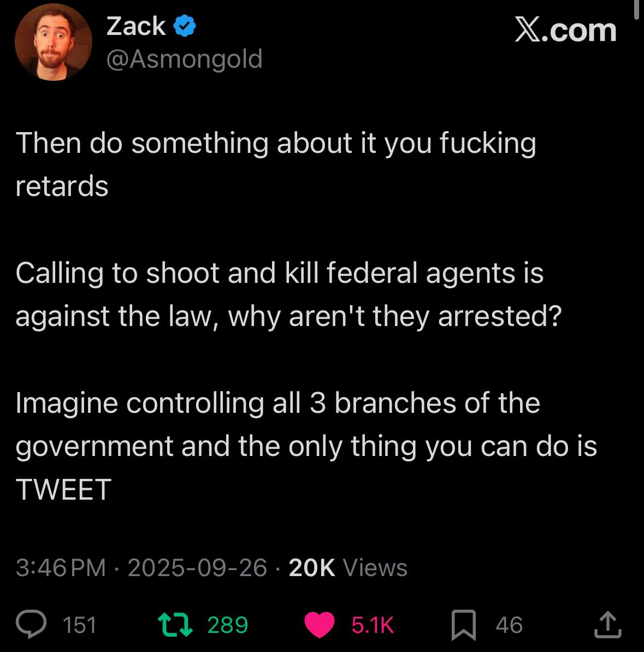
Task: Click the 46 bookmarks count
Action: click(x=509, y=625)
